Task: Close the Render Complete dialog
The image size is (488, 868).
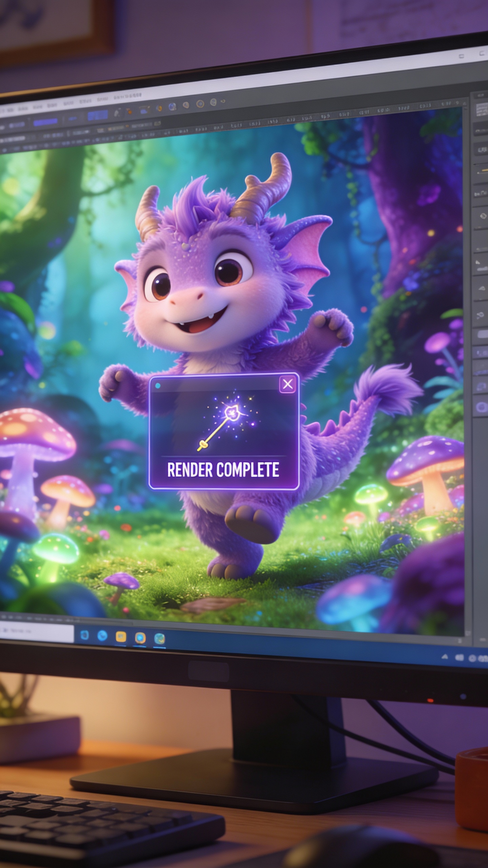Action: [x=287, y=384]
